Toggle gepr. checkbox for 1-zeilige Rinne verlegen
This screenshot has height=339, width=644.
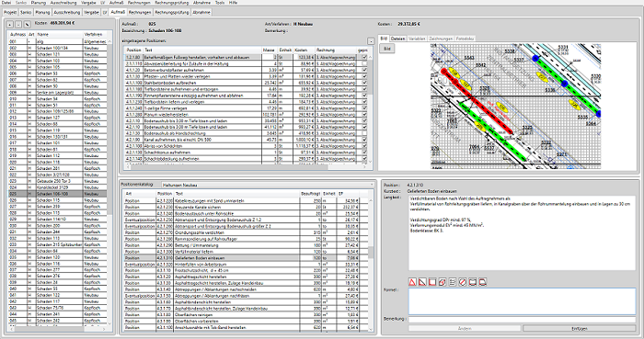[364, 107]
